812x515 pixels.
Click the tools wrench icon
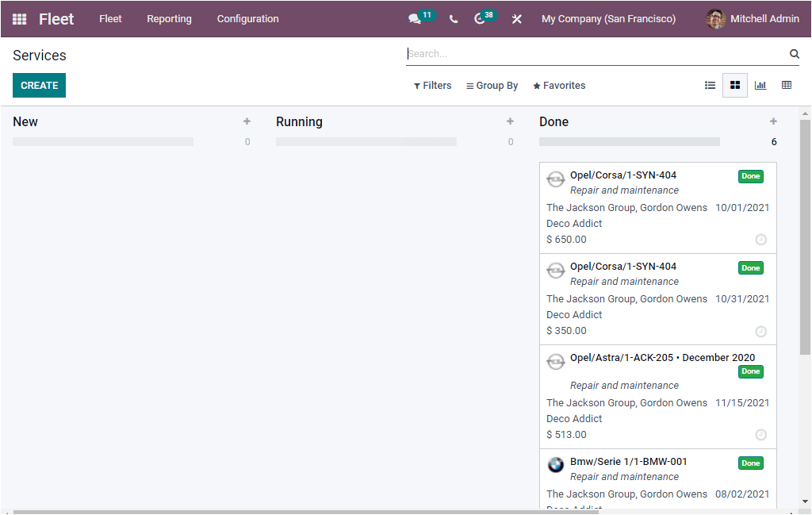tap(516, 18)
